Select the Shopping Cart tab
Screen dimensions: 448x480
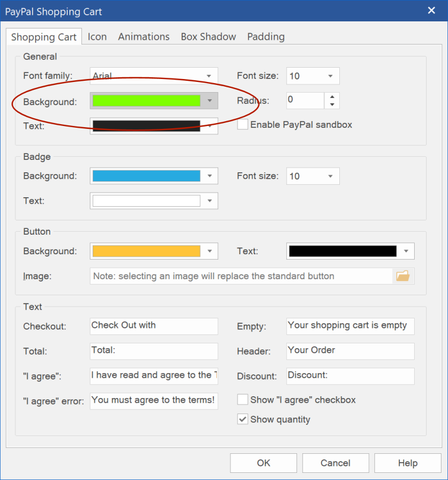[x=44, y=37]
